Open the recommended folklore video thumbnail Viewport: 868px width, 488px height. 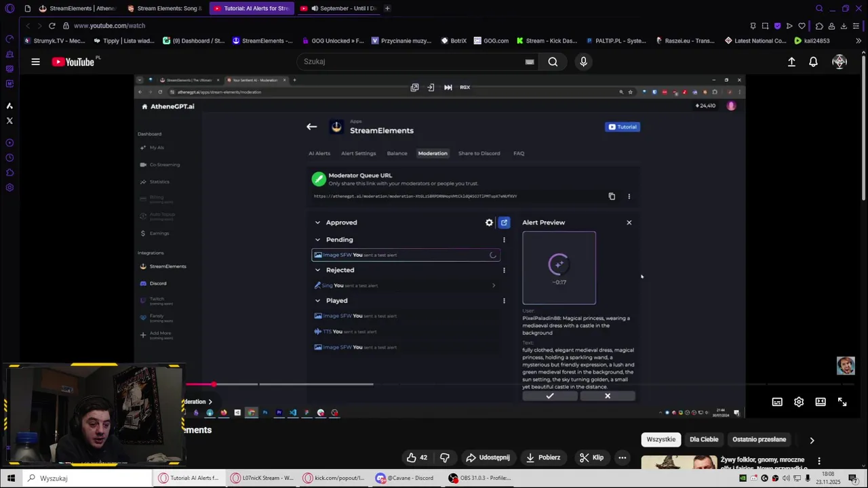[679, 462]
